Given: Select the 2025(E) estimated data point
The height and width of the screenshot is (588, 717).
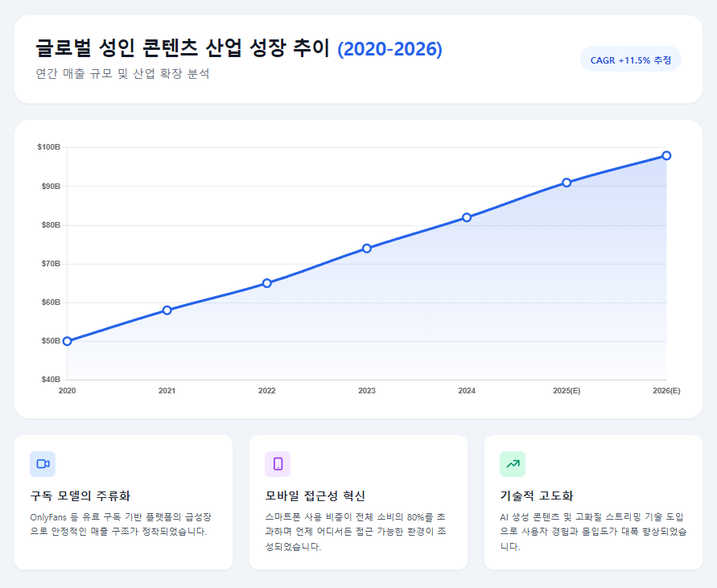Looking at the screenshot, I should (567, 183).
